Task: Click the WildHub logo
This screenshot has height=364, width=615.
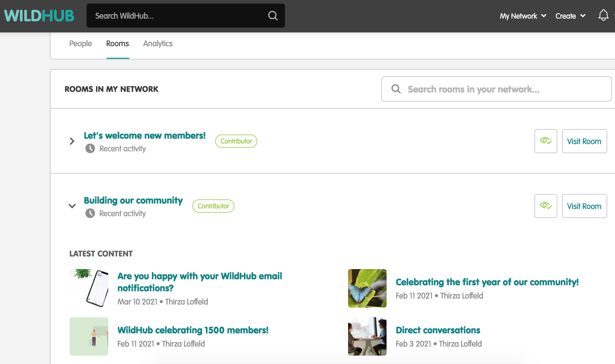Action: pos(39,16)
